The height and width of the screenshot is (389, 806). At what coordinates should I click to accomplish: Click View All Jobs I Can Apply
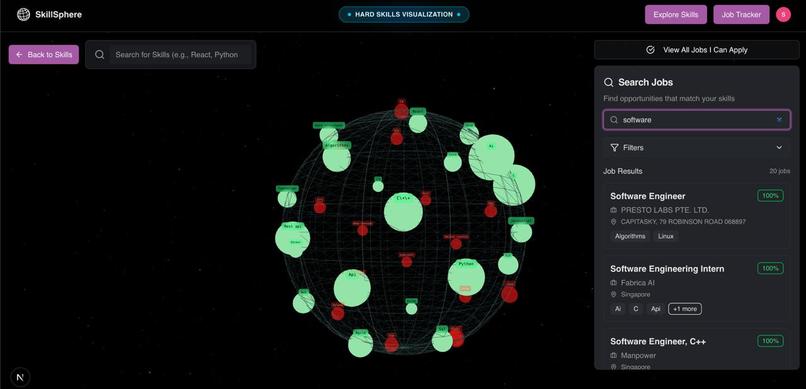click(697, 50)
